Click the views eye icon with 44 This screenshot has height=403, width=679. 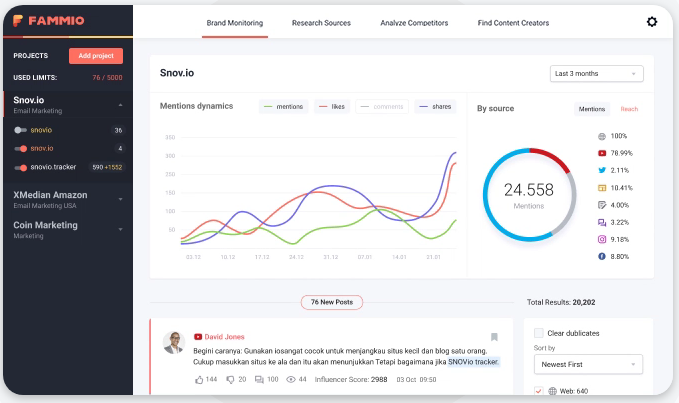coord(291,380)
